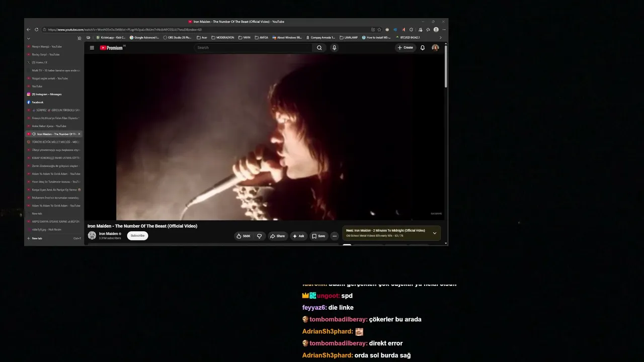This screenshot has height=362, width=644.
Task: Switch to the Instagram Messages tab
Action: (53, 95)
